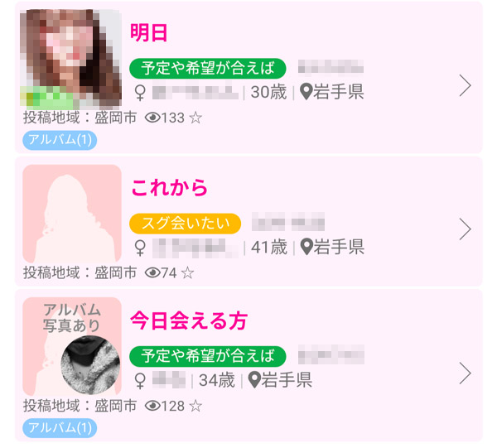This screenshot has width=497, height=448.
Task: Click the orange スグ会いたい badge
Action: 185,224
